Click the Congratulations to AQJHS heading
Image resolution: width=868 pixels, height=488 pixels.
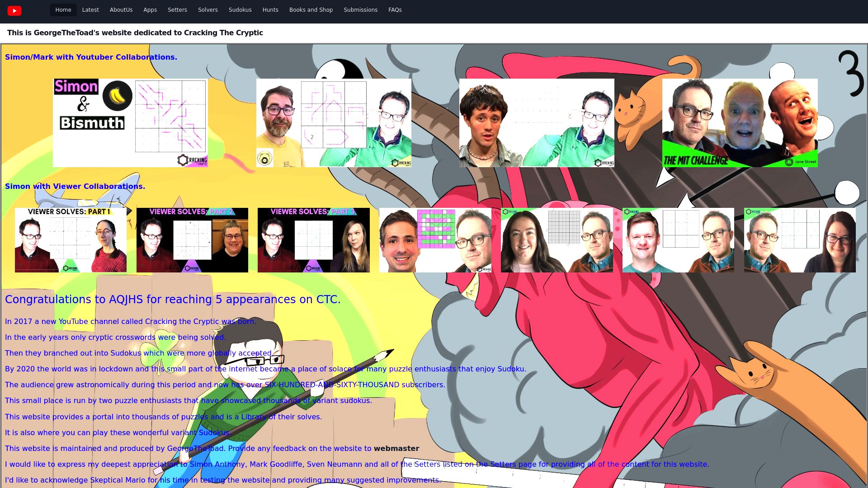173,299
